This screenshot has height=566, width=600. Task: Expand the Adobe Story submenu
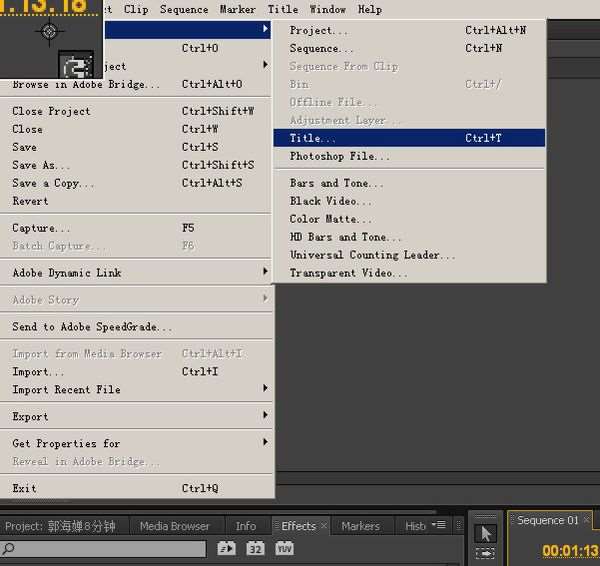point(265,298)
